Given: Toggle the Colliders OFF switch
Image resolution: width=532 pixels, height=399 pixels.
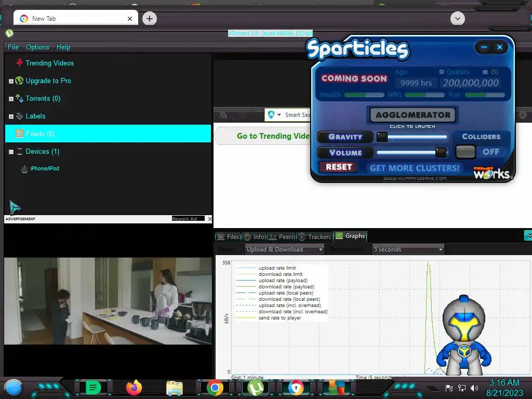Looking at the screenshot, I should 465,152.
